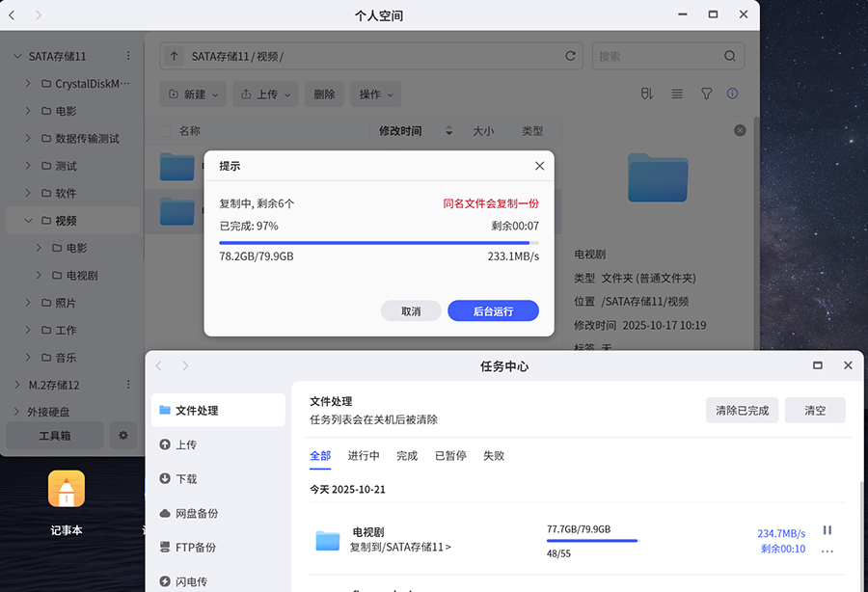This screenshot has width=868, height=592.
Task: Open FTP备份 in 任务中心 sidebar
Action: click(218, 548)
